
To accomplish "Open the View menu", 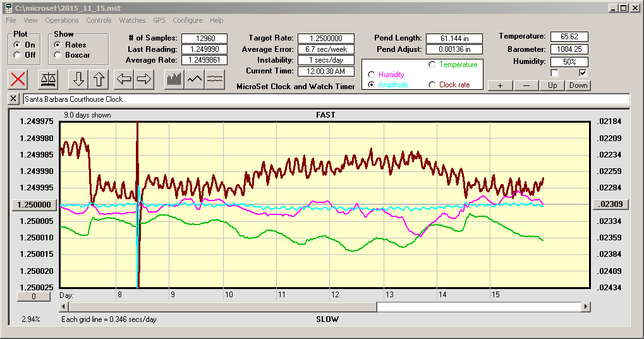I will pos(30,20).
